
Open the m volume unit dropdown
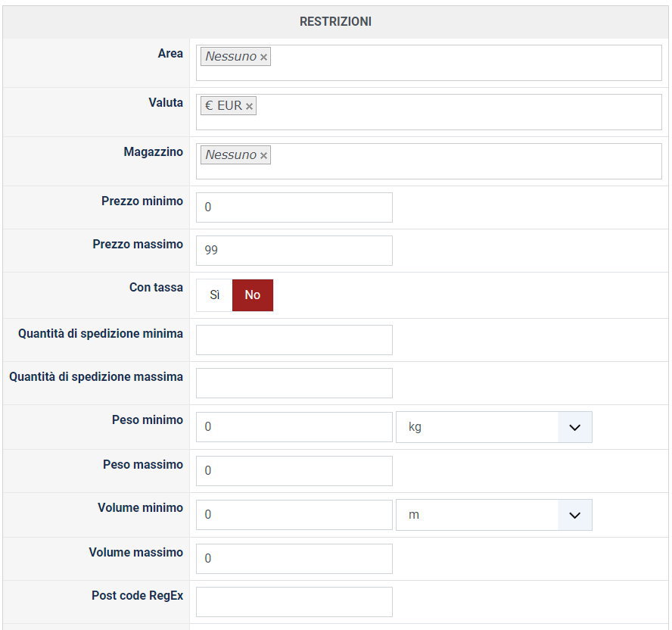493,515
